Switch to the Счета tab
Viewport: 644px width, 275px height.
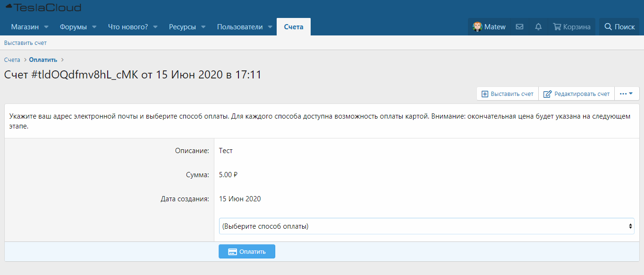pos(293,27)
